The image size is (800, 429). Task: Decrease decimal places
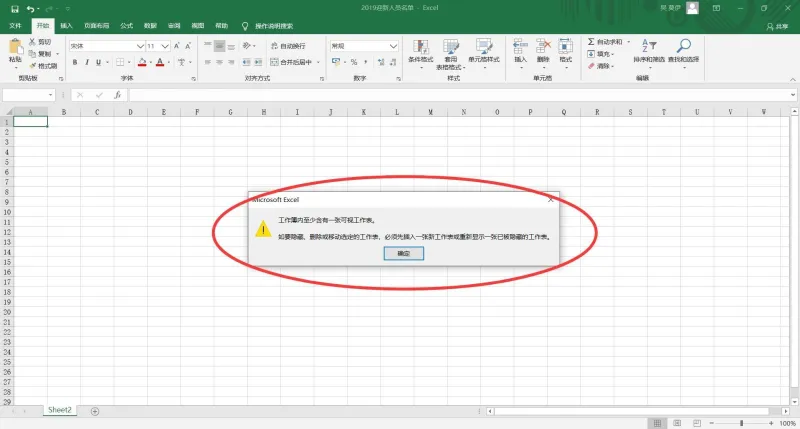point(393,62)
